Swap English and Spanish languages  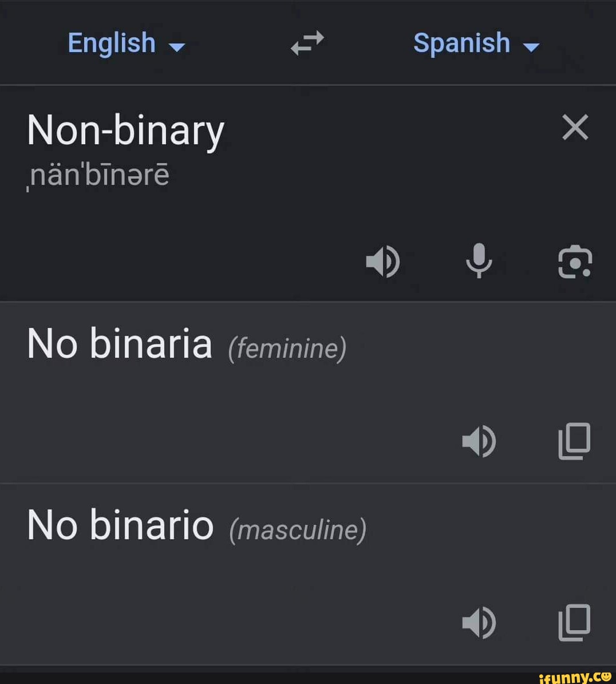click(307, 43)
